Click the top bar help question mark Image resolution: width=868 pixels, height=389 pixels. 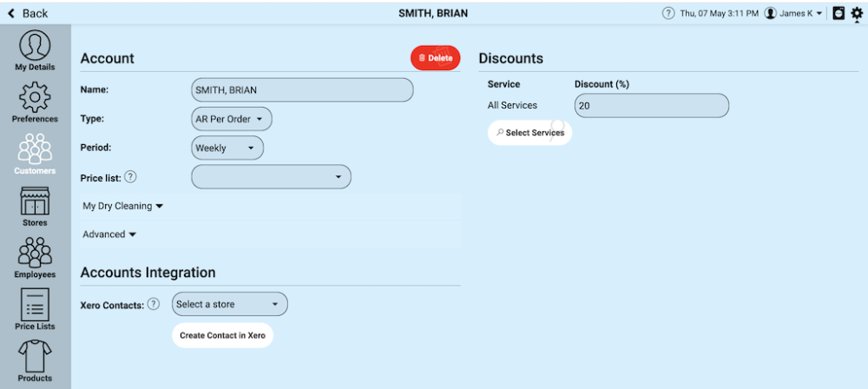pos(668,13)
